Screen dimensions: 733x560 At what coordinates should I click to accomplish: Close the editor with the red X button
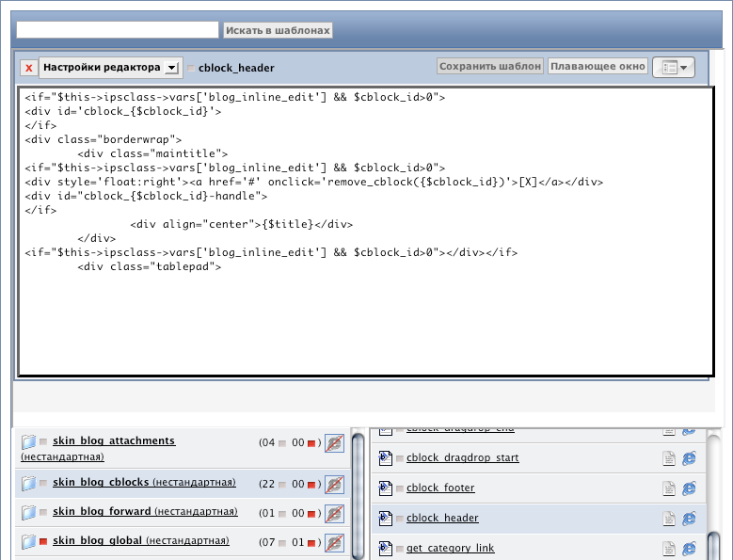tap(28, 68)
